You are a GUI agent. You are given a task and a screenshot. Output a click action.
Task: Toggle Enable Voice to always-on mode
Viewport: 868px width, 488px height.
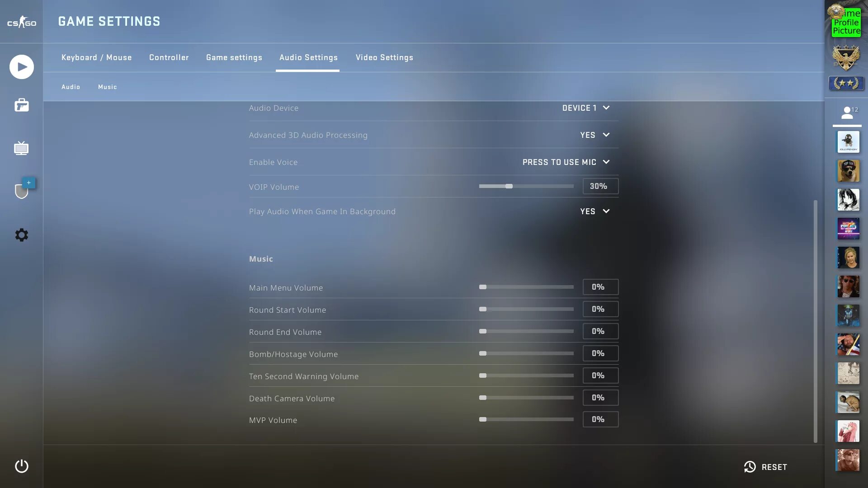point(566,162)
